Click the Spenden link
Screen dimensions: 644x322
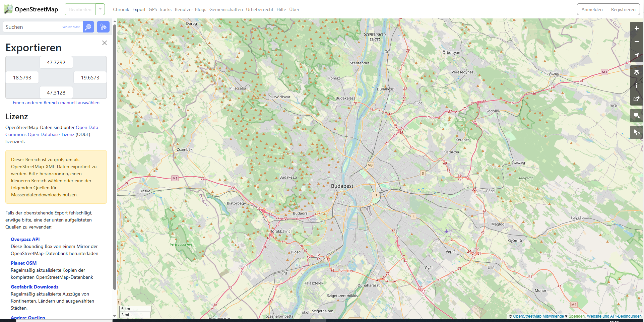[x=576, y=316]
